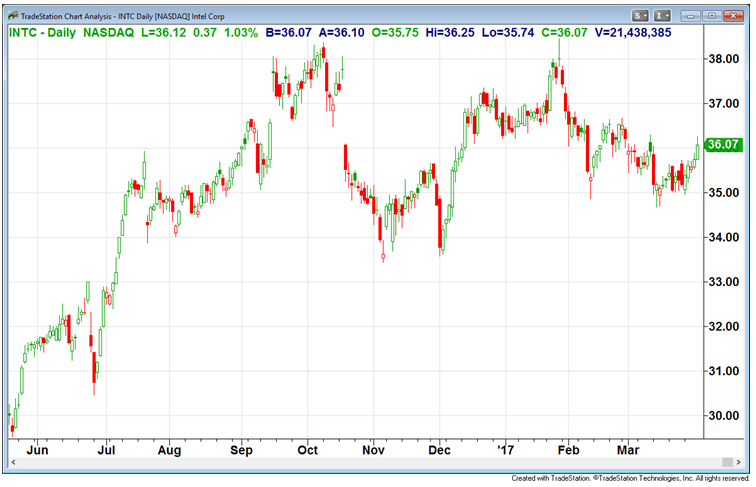Click the 33.00 price axis label

(x=723, y=282)
